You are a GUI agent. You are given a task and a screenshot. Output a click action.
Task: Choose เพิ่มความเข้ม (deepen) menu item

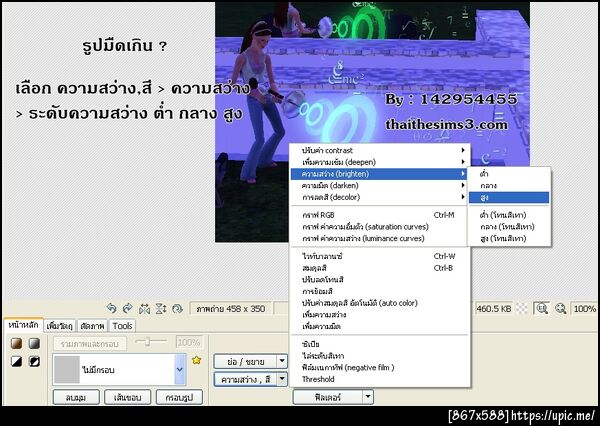[x=379, y=162]
